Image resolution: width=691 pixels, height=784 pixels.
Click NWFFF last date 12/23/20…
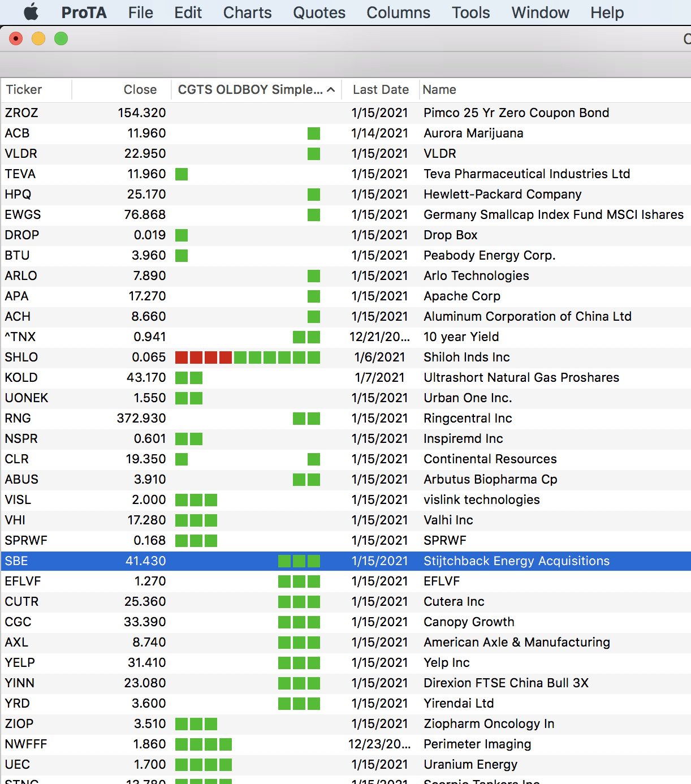point(379,744)
